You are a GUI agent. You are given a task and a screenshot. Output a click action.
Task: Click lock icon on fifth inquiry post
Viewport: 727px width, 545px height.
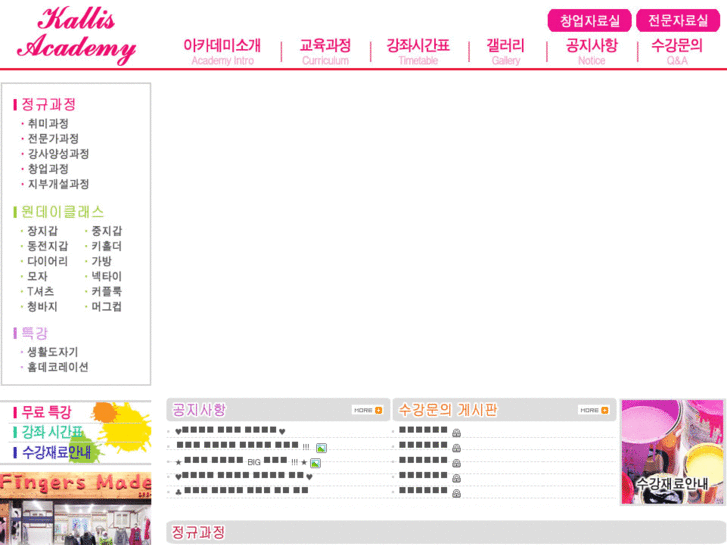[x=456, y=493]
